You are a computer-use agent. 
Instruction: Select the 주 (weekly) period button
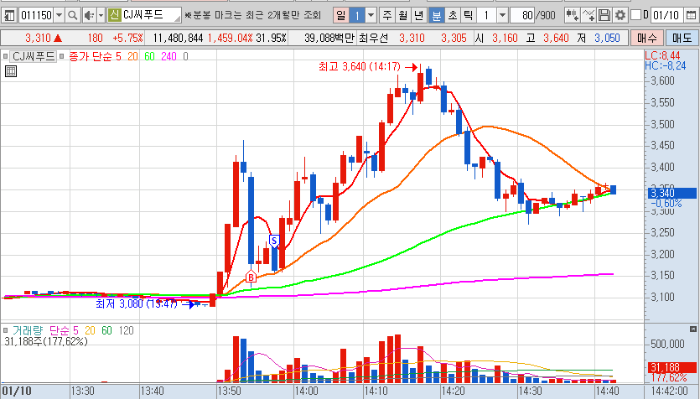387,16
